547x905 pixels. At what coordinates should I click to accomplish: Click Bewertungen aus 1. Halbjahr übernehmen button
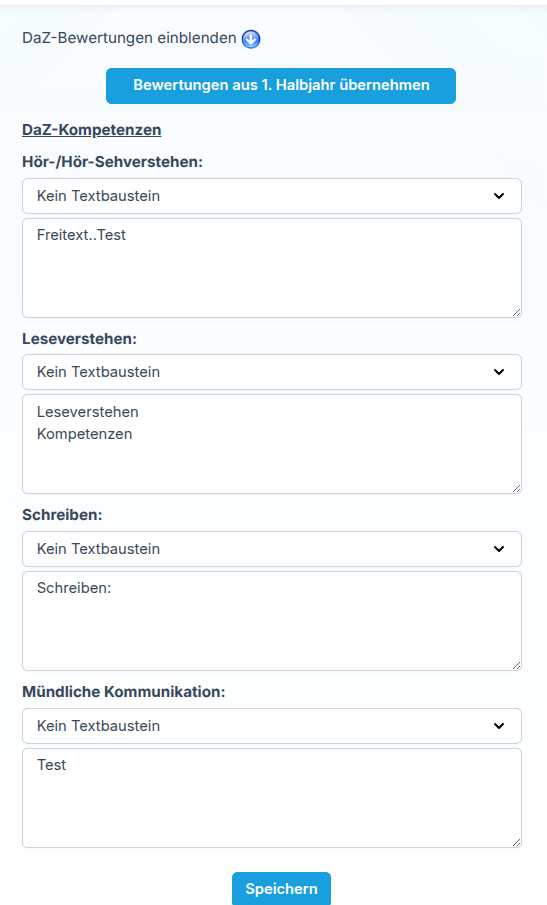(x=281, y=86)
